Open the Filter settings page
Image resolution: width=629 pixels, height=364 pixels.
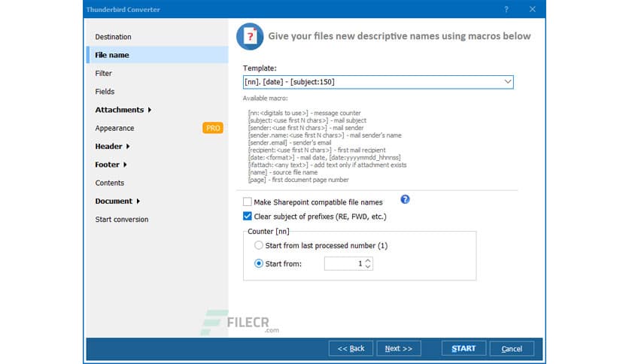(104, 74)
